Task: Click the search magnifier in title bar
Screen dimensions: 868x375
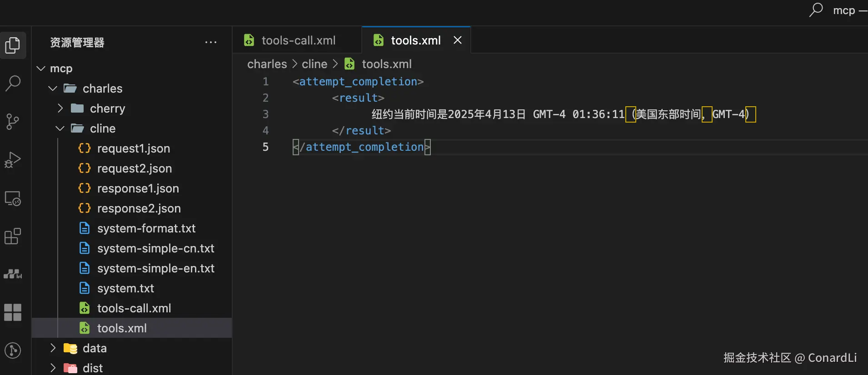Action: click(816, 10)
